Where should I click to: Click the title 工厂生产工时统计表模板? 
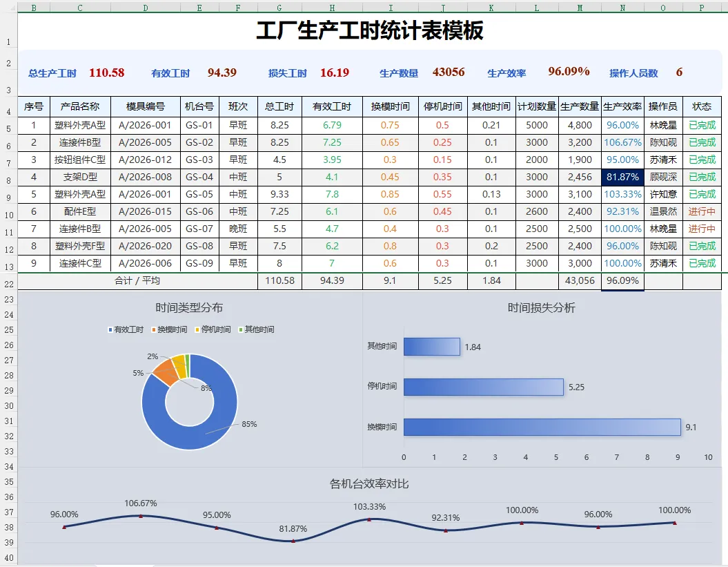pyautogui.click(x=370, y=30)
